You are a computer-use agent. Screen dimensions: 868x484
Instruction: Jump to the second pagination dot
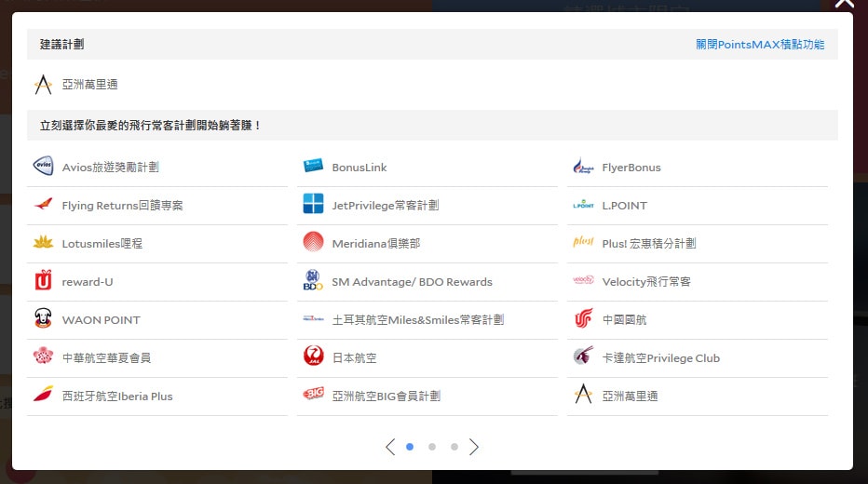(432, 447)
